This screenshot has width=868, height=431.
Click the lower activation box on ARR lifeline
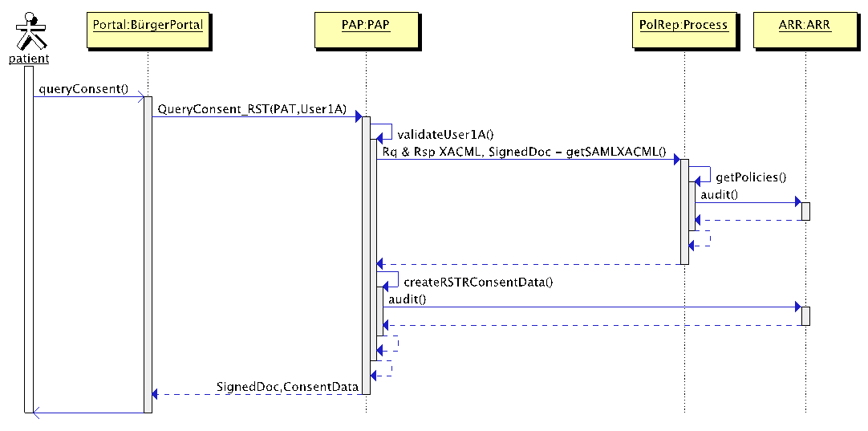click(805, 315)
